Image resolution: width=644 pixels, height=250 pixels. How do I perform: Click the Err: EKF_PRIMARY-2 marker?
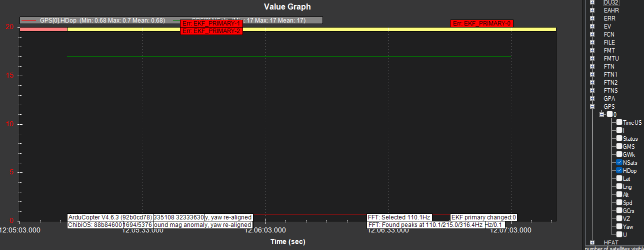[211, 31]
